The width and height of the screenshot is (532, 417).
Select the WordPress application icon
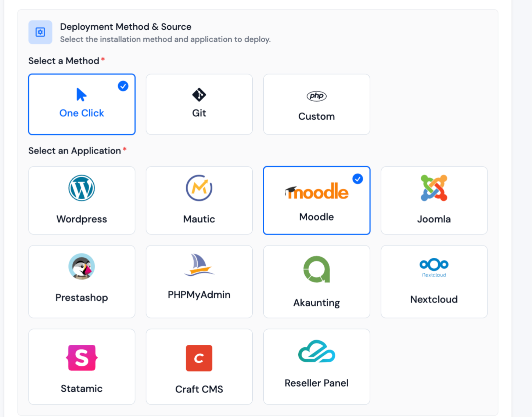pyautogui.click(x=82, y=188)
